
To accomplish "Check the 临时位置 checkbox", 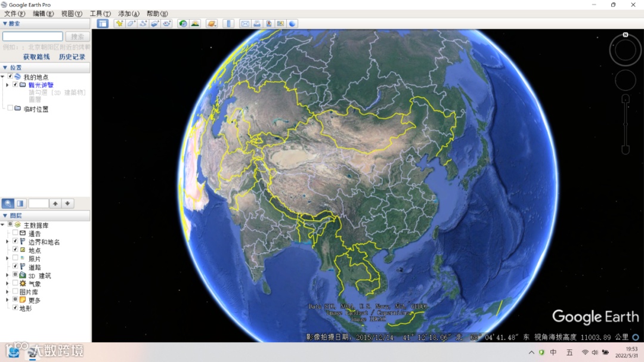I will click(10, 109).
